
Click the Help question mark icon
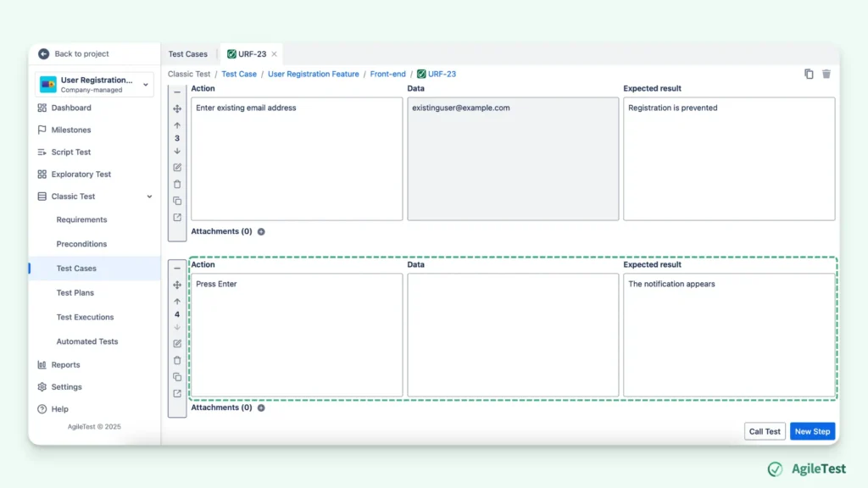click(42, 409)
